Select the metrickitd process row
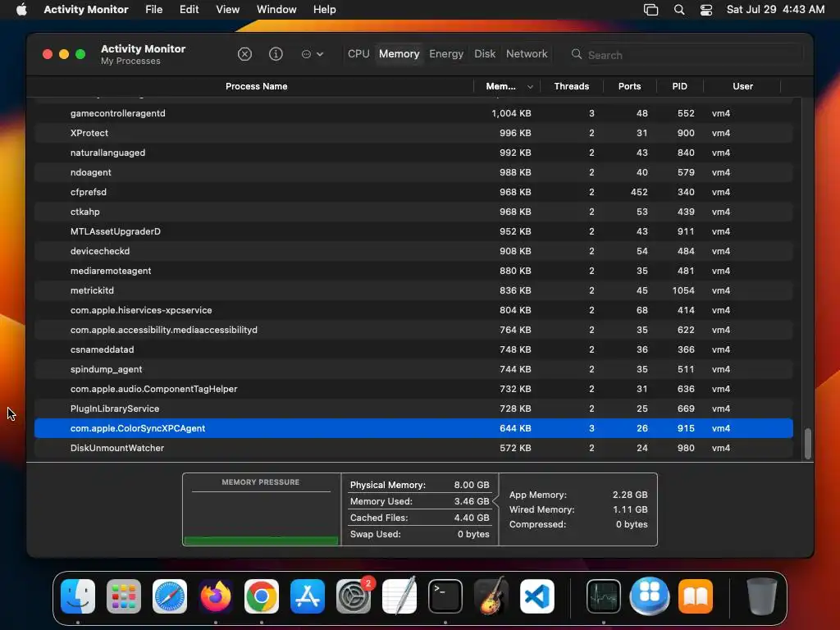 point(413,290)
